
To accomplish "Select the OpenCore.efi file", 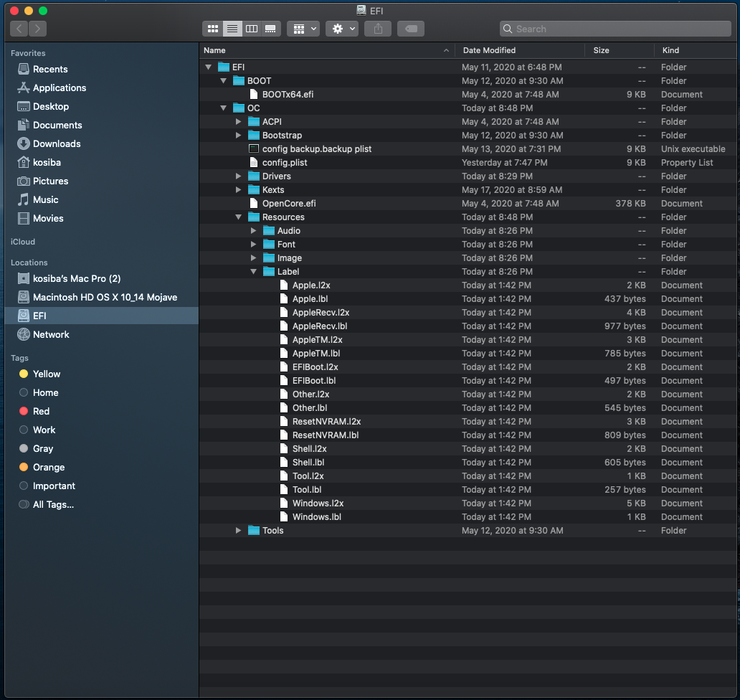I will 469,204.
